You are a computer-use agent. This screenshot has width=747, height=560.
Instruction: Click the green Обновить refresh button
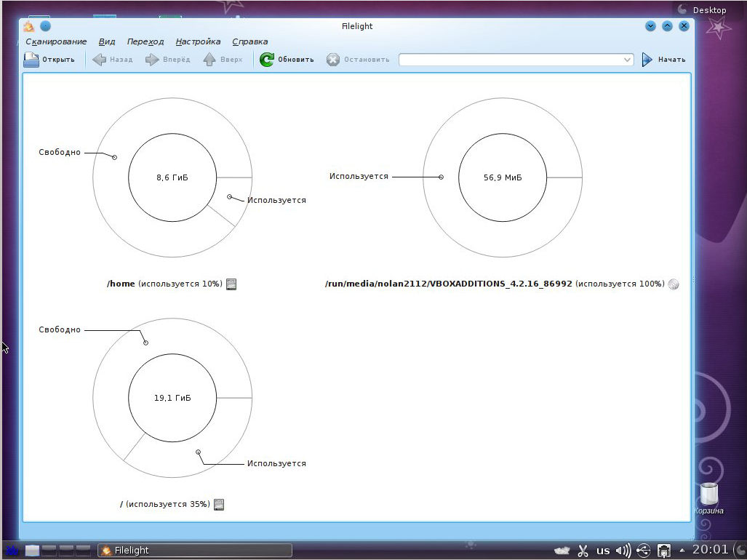[287, 60]
